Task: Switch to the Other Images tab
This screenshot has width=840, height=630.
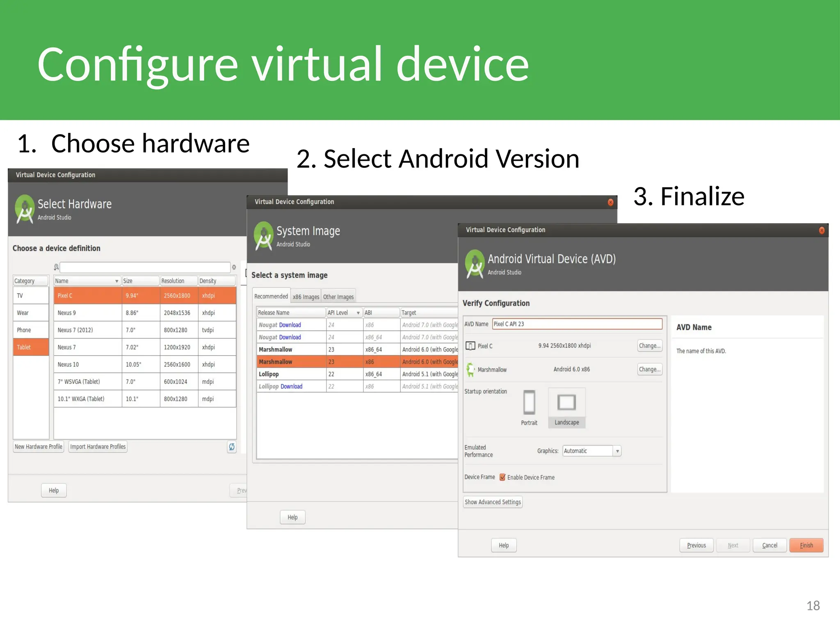Action: click(338, 297)
